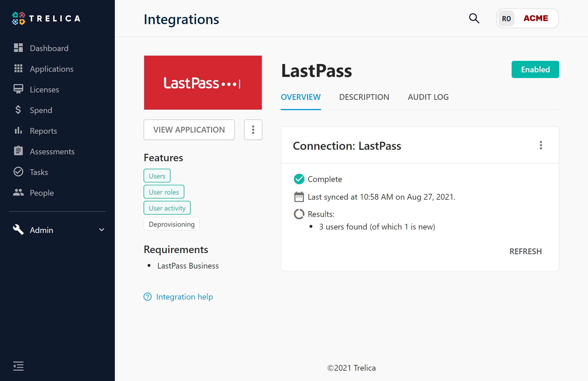This screenshot has width=588, height=381.
Task: Select the Overview tab
Action: (x=301, y=97)
